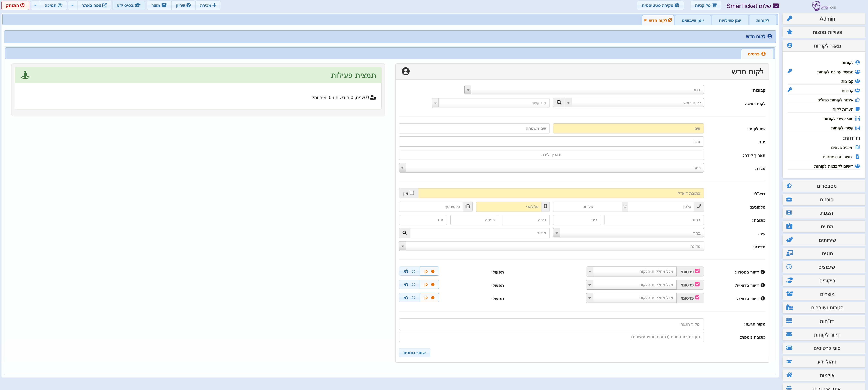This screenshot has height=390, width=868.
Task: Switch to the יומן שיבוצים tab
Action: tap(693, 21)
